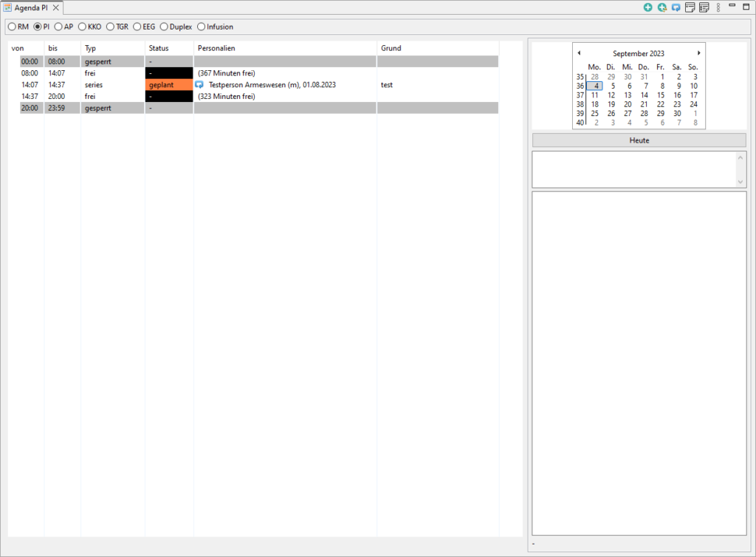Click the plus icon with small badge
This screenshot has width=756, height=557.
tap(661, 7)
